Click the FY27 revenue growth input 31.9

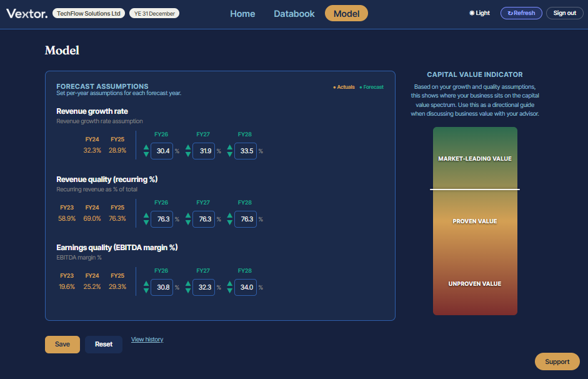coord(204,151)
